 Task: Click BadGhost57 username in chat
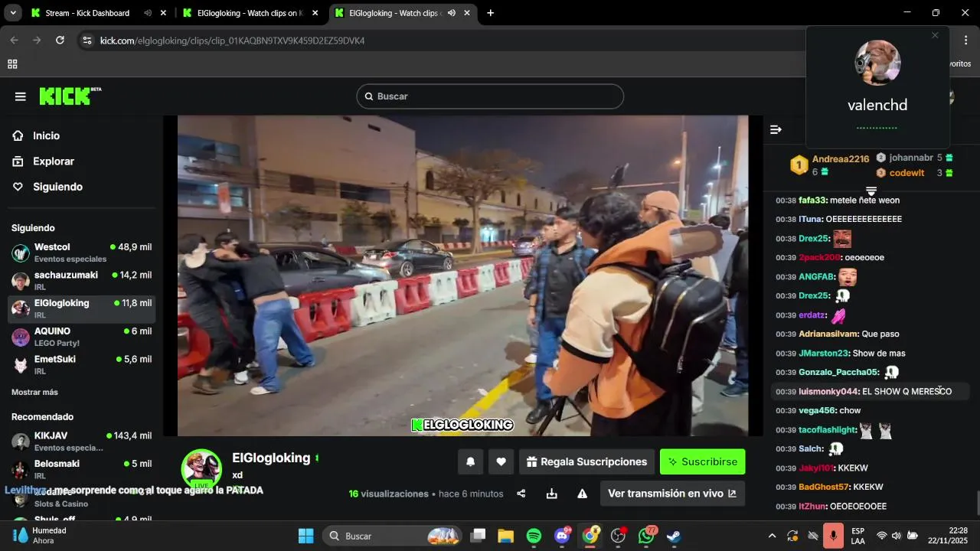pos(824,487)
